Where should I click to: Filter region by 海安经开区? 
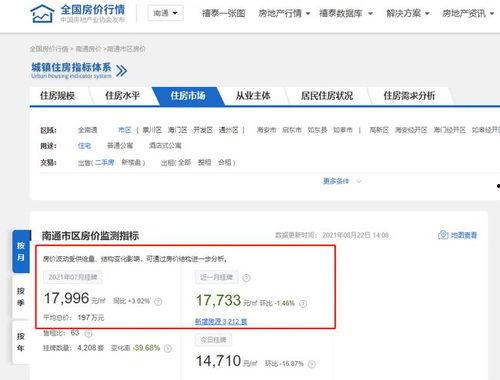point(411,130)
